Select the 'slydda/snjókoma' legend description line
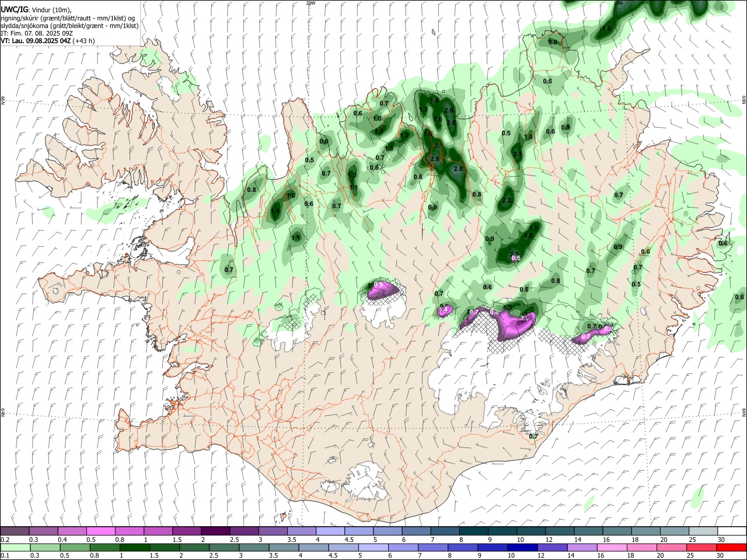This screenshot has width=747, height=560. click(x=69, y=26)
